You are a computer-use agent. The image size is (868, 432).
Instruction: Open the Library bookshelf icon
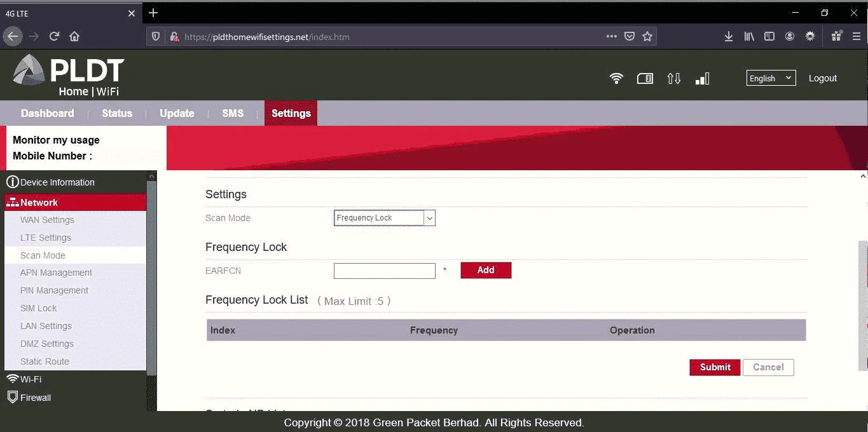(749, 37)
